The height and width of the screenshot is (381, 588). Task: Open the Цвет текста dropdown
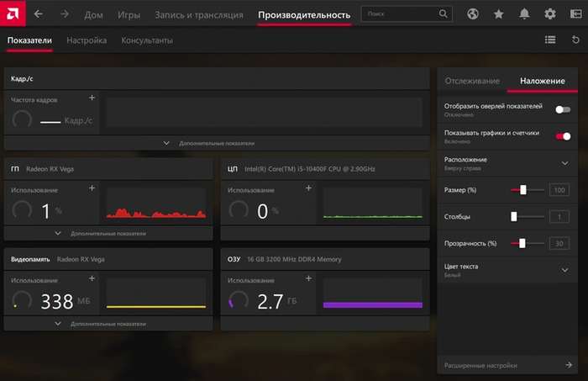tap(564, 270)
